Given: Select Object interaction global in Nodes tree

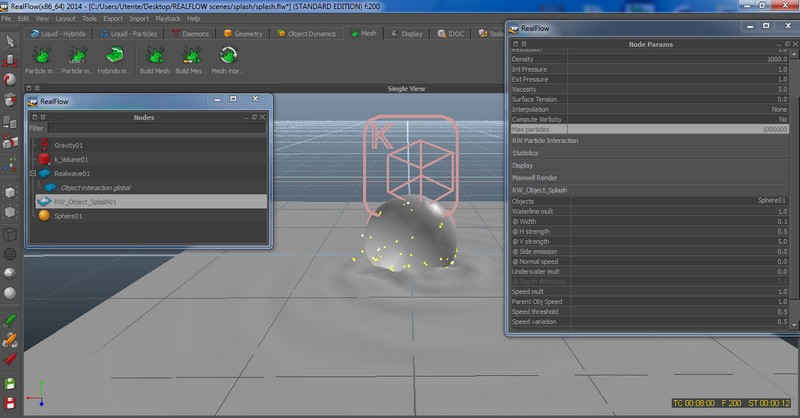Looking at the screenshot, I should (x=96, y=188).
